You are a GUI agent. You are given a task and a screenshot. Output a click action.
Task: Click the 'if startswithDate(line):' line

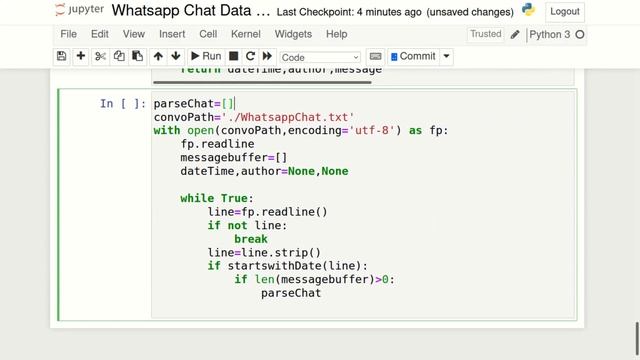click(287, 266)
